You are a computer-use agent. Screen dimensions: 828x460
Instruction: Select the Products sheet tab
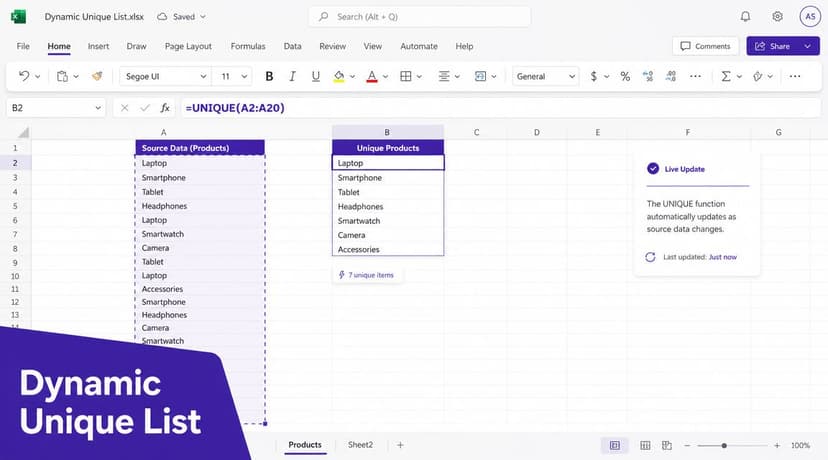tap(305, 445)
